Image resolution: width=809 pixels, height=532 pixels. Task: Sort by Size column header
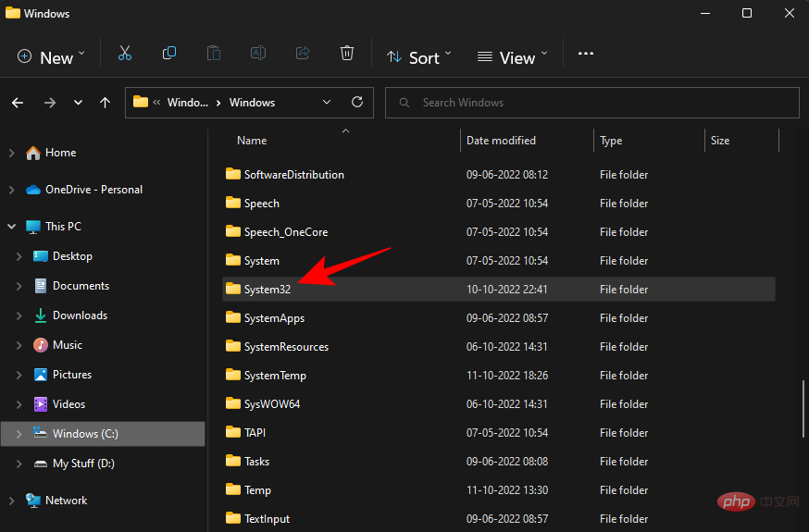pos(720,141)
